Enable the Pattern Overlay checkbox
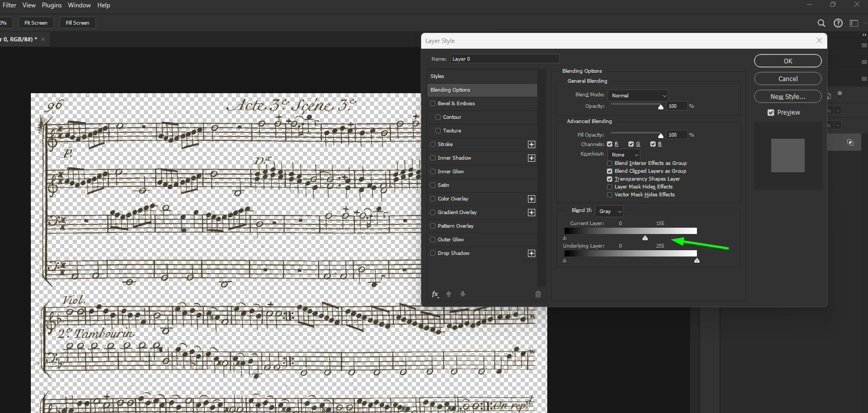Screen dimensions: 868x413 (433, 226)
